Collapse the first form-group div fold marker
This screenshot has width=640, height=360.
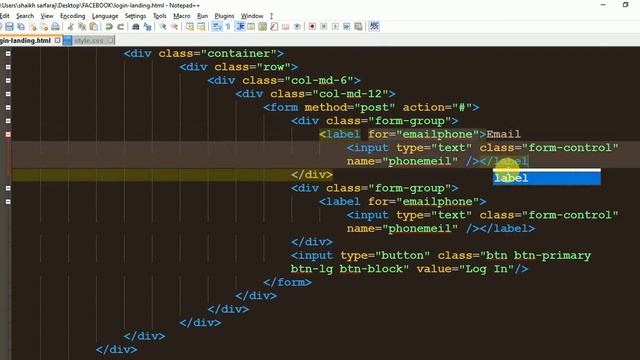[8, 121]
